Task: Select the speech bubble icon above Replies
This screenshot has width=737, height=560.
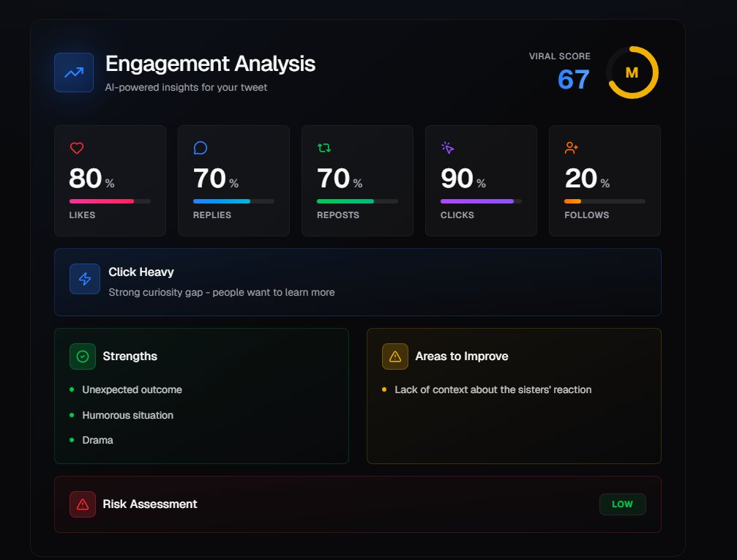Action: (201, 147)
